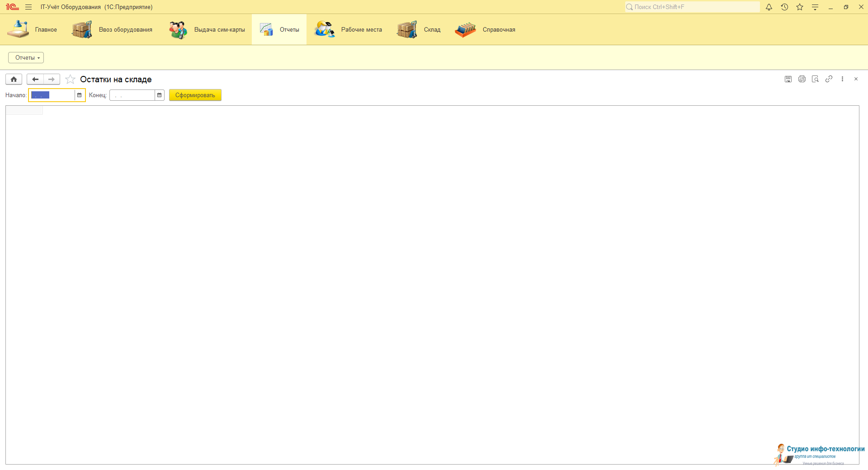The height and width of the screenshot is (470, 868).
Task: Switch to the Склад section
Action: click(x=419, y=30)
